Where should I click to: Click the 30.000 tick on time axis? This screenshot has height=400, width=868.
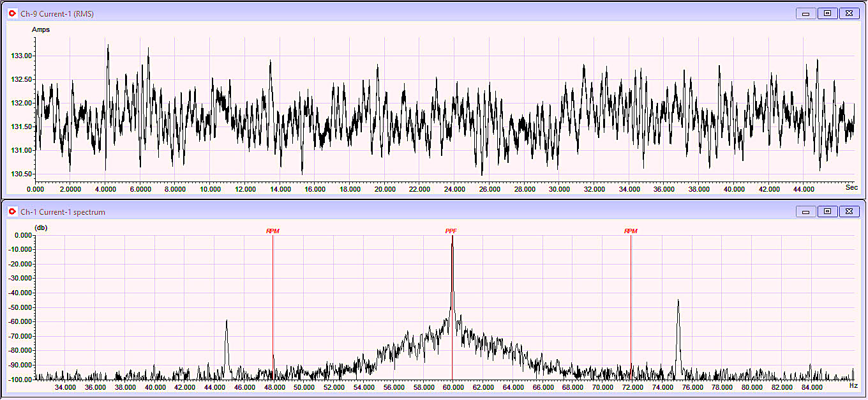point(560,189)
